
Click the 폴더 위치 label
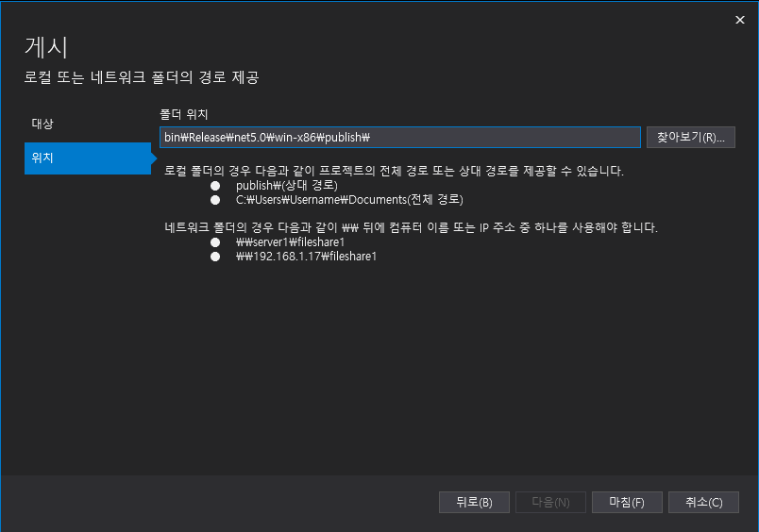point(185,113)
